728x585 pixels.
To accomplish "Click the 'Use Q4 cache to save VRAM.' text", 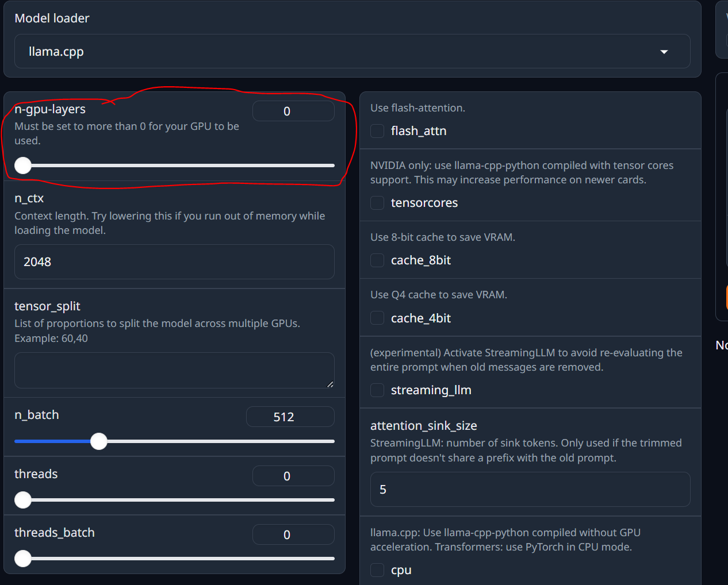I will point(439,295).
